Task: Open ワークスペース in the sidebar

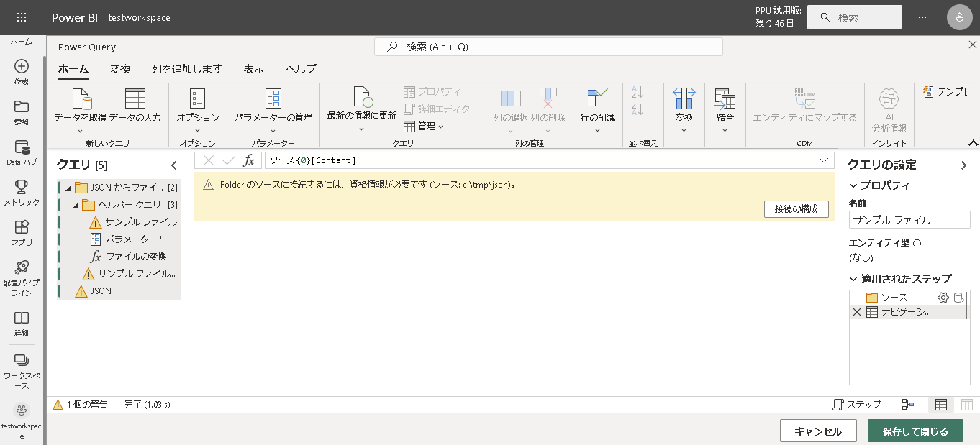Action: pyautogui.click(x=22, y=370)
